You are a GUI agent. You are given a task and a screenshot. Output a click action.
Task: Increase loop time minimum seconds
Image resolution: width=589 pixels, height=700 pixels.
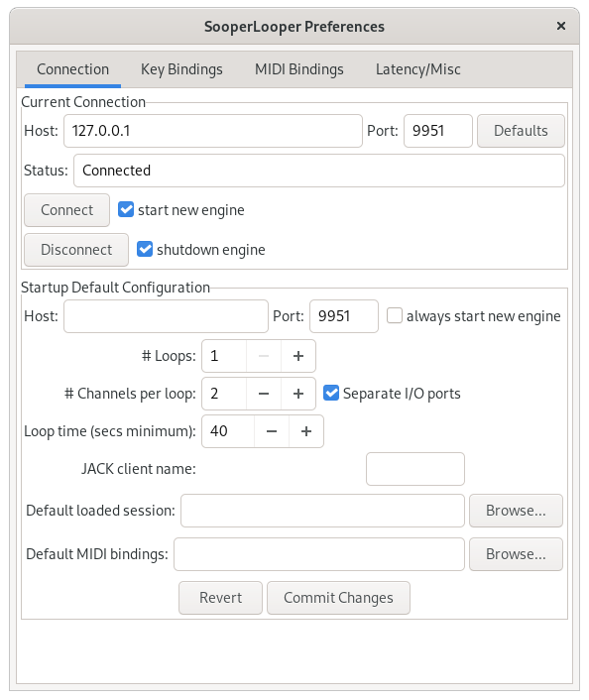[x=306, y=431]
